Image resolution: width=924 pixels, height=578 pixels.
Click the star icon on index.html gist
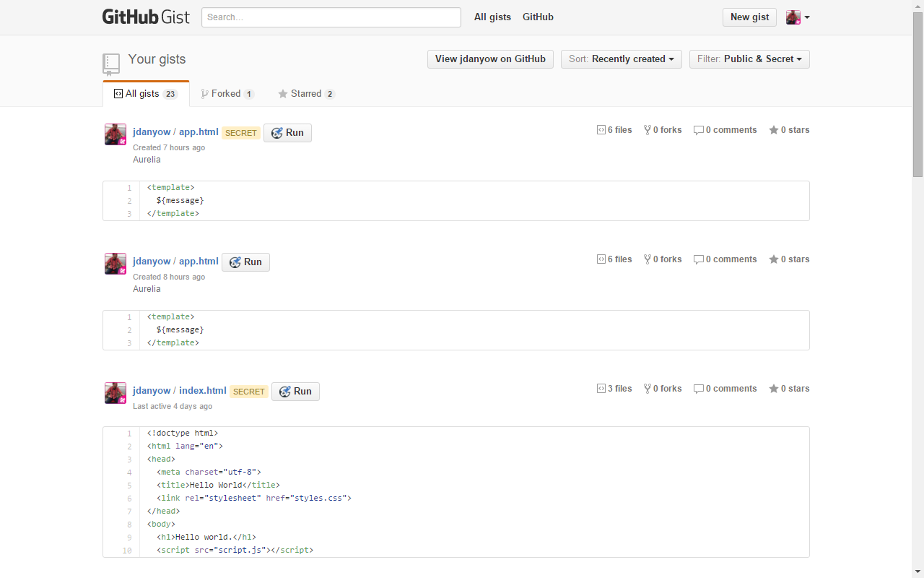[774, 389]
